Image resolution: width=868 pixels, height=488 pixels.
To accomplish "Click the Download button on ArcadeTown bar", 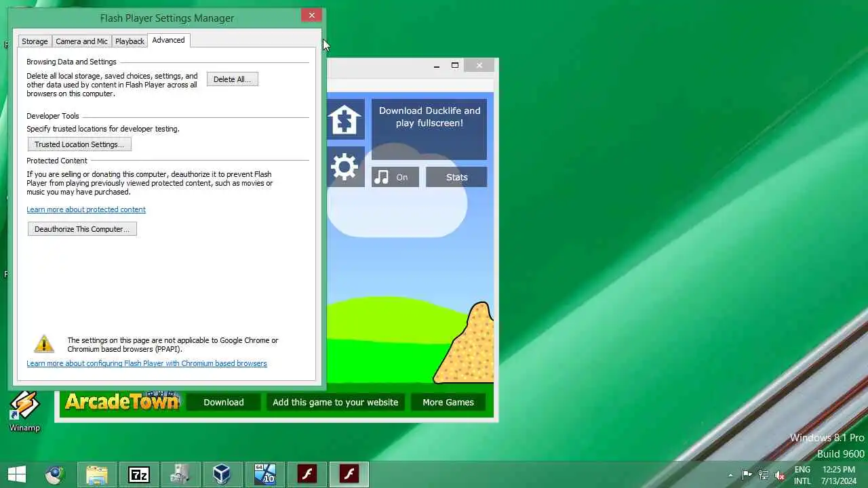I will click(x=223, y=402).
